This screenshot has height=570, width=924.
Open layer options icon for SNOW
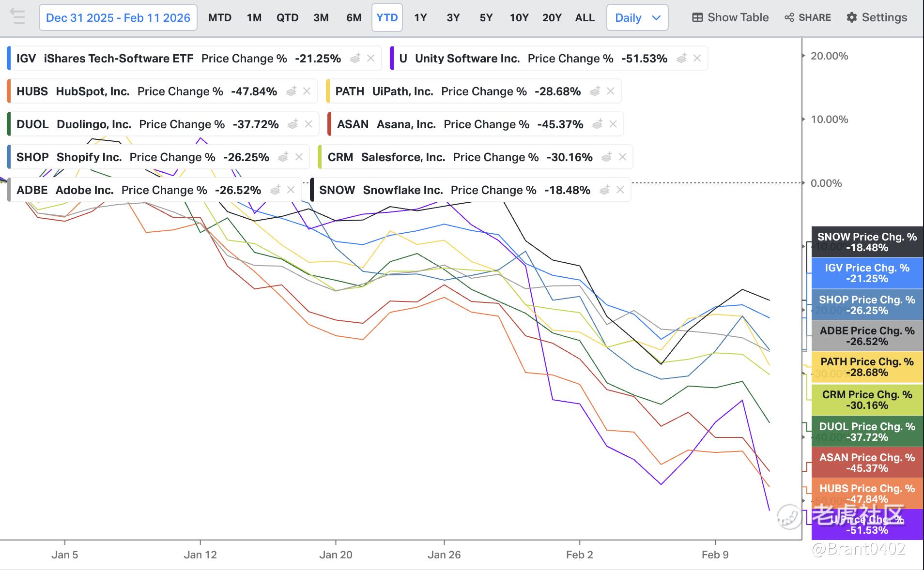(x=604, y=190)
